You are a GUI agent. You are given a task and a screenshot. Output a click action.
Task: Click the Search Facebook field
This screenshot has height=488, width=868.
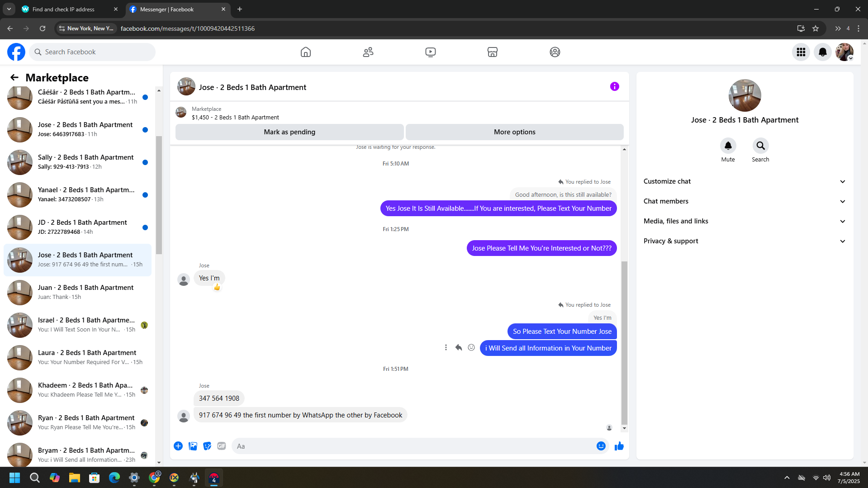92,52
